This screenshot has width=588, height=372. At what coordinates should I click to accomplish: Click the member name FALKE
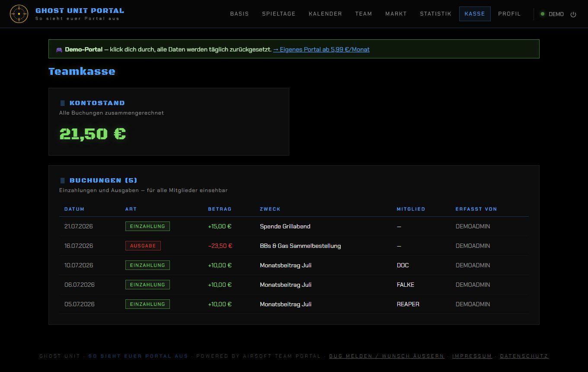[x=406, y=285]
